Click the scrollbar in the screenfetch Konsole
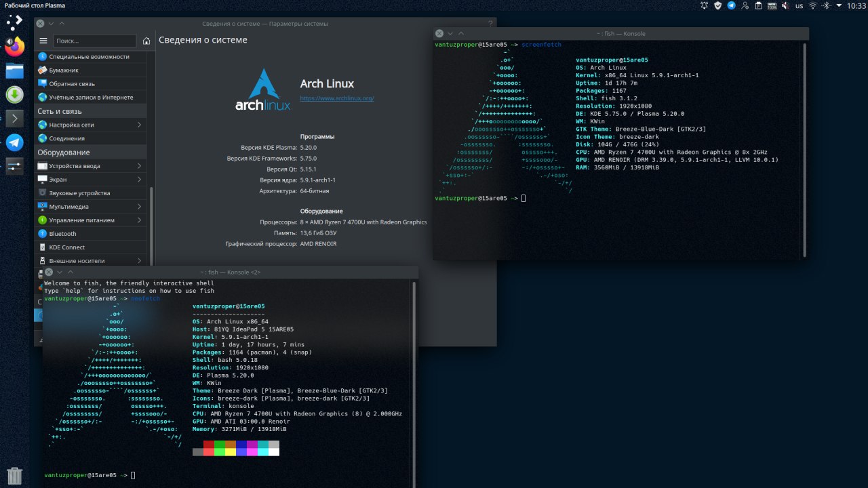The width and height of the screenshot is (868, 488). pyautogui.click(x=804, y=149)
